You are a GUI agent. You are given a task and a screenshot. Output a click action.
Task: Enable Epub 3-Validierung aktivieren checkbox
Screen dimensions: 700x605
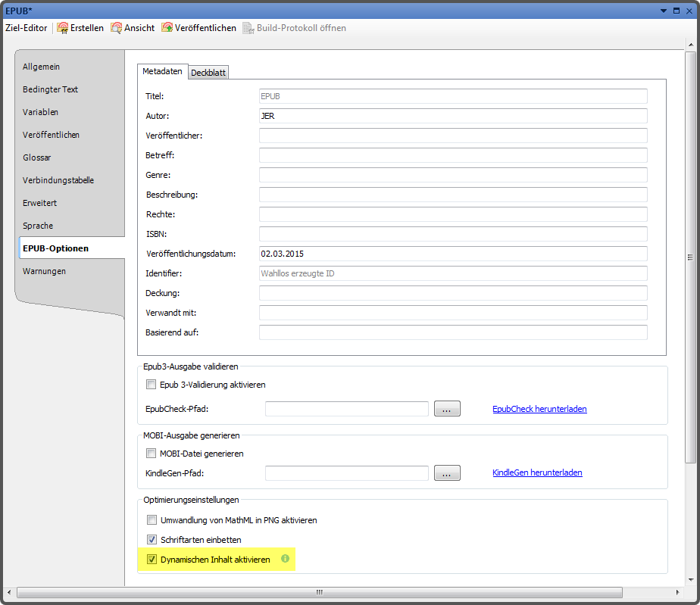tap(151, 385)
